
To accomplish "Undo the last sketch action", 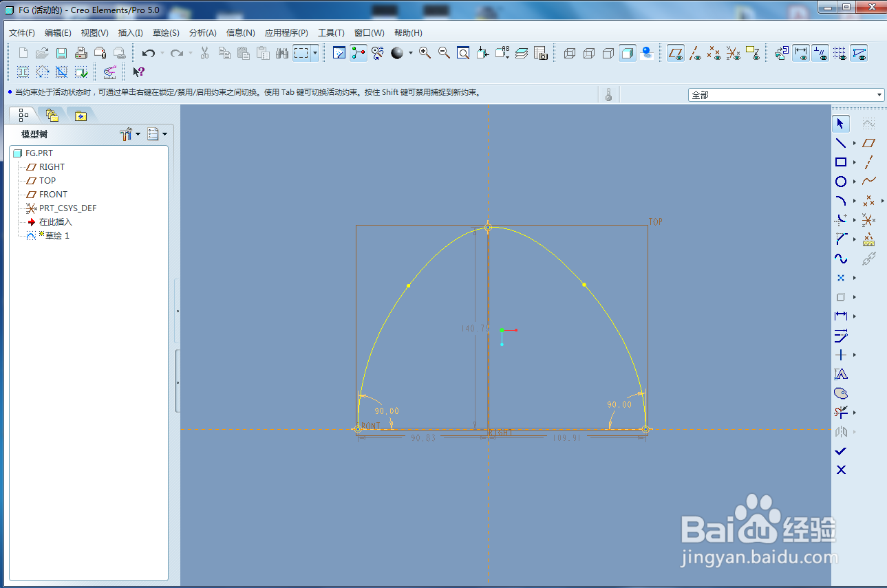I will click(148, 53).
